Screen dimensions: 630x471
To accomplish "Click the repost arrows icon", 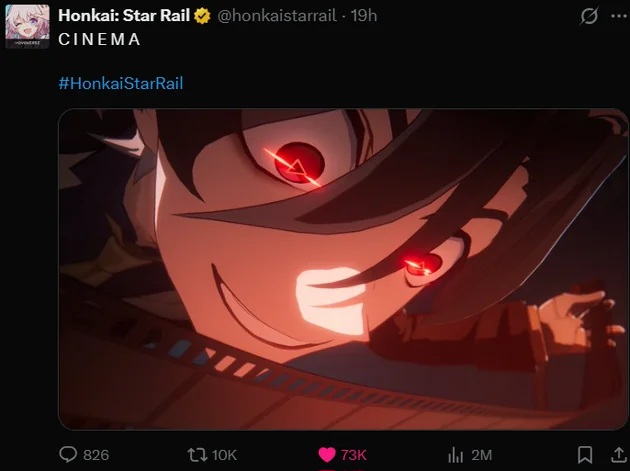I will [x=197, y=455].
